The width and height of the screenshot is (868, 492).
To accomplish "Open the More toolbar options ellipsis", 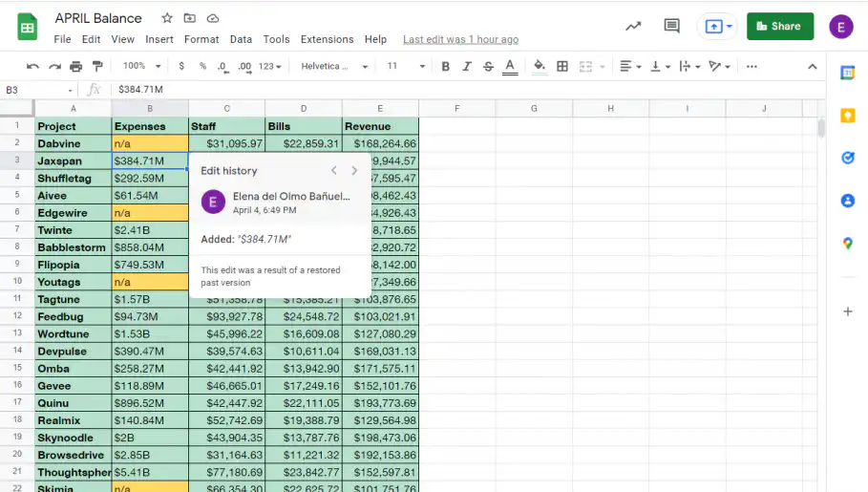I will 752,67.
